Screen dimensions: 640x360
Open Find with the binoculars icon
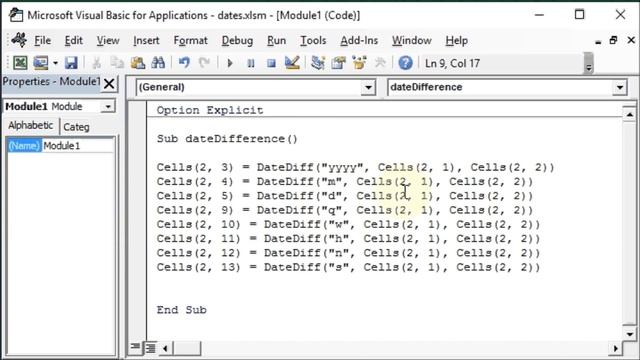pyautogui.click(x=158, y=63)
